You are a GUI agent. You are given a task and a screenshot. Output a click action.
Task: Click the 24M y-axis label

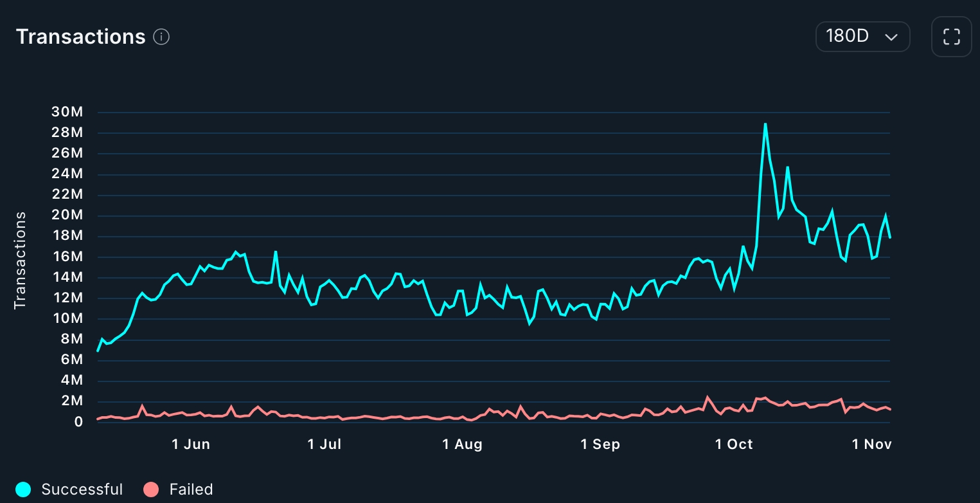point(67,174)
